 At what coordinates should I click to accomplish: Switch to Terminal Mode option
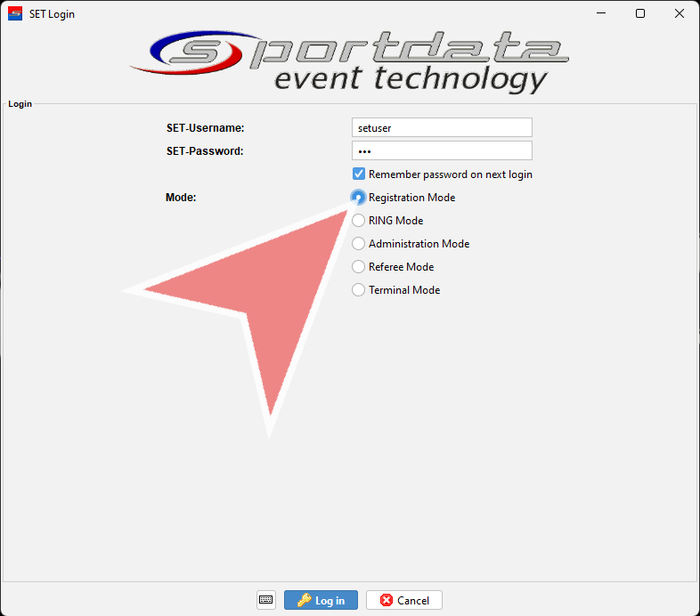point(359,290)
